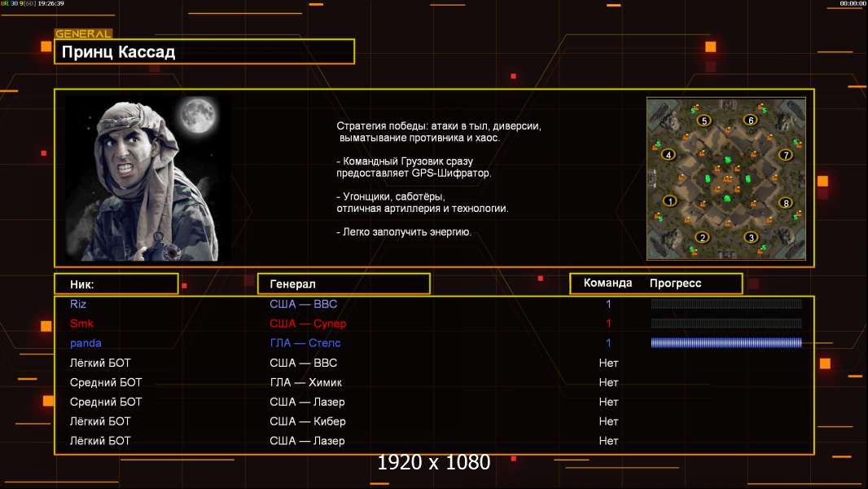868x489 pixels.
Task: Click the GENERAL tag label
Action: 84,33
